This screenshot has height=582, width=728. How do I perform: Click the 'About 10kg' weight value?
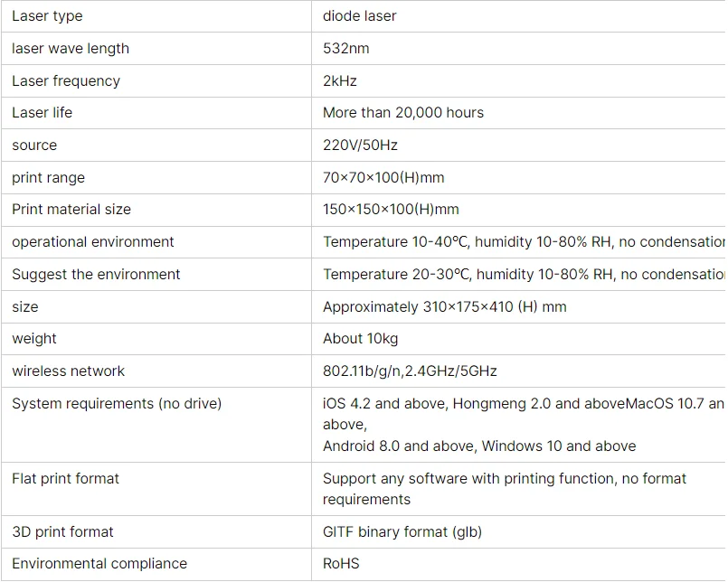tap(360, 338)
